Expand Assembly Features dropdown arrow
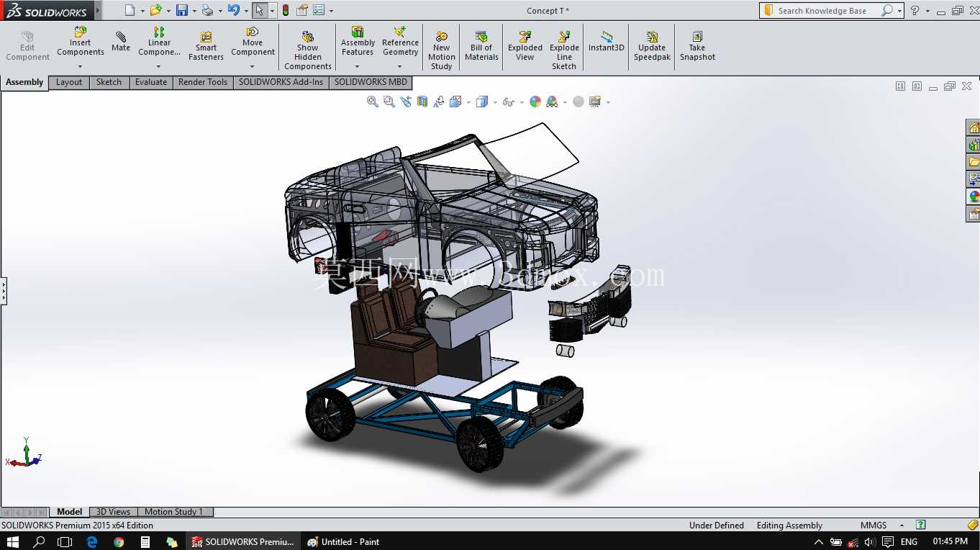Image resolution: width=980 pixels, height=550 pixels. tap(357, 66)
